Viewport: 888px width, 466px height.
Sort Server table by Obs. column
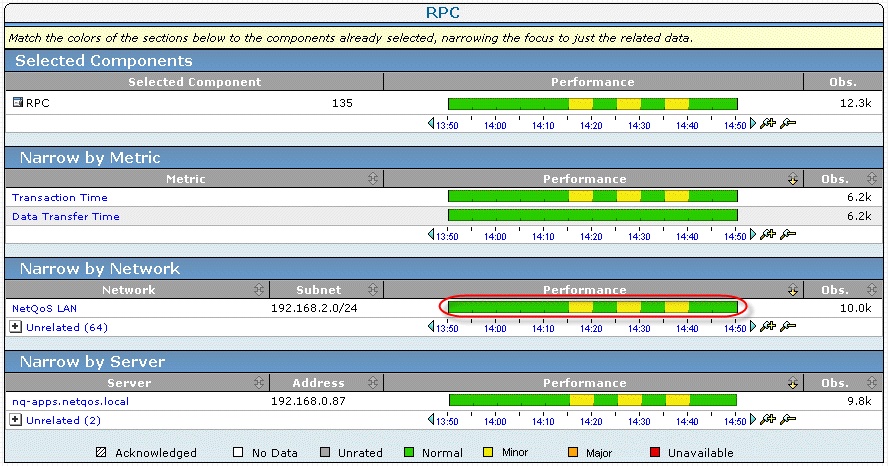click(872, 383)
